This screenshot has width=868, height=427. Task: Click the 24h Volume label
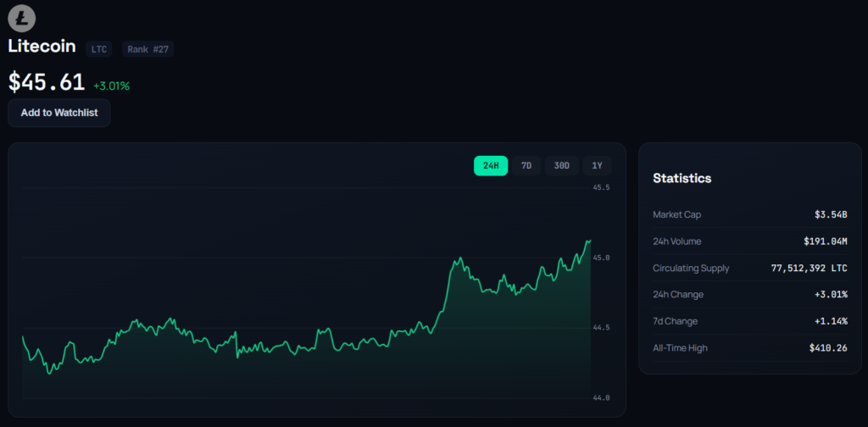[677, 241]
